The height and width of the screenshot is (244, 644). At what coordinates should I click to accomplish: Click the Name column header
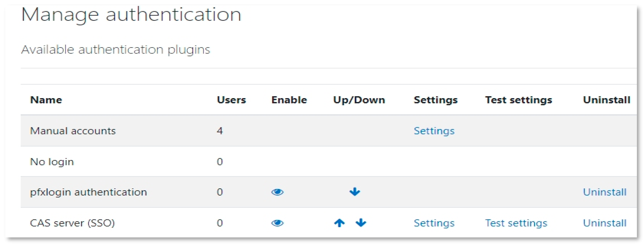46,100
